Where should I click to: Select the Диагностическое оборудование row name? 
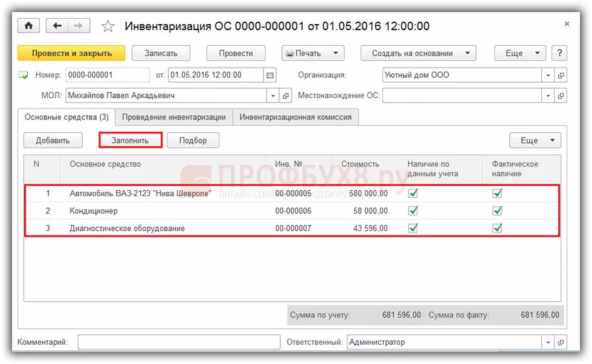tap(127, 228)
